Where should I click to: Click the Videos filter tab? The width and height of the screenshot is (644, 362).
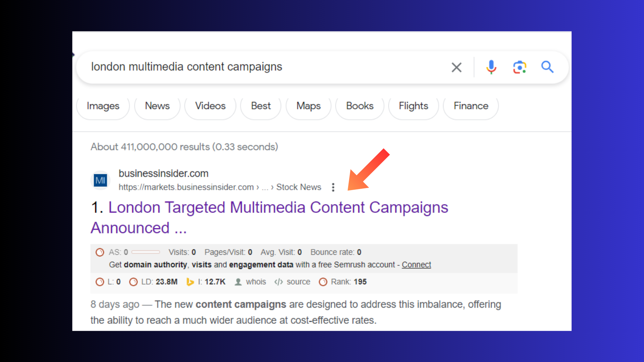click(x=211, y=106)
